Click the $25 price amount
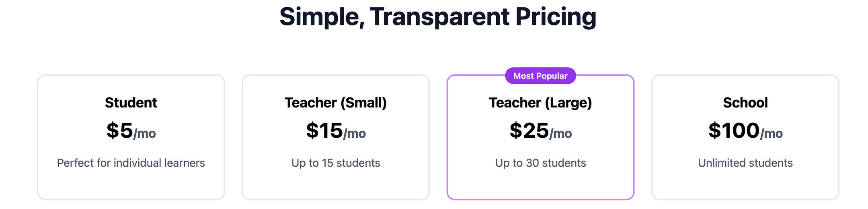This screenshot has height=209, width=868. point(529,130)
